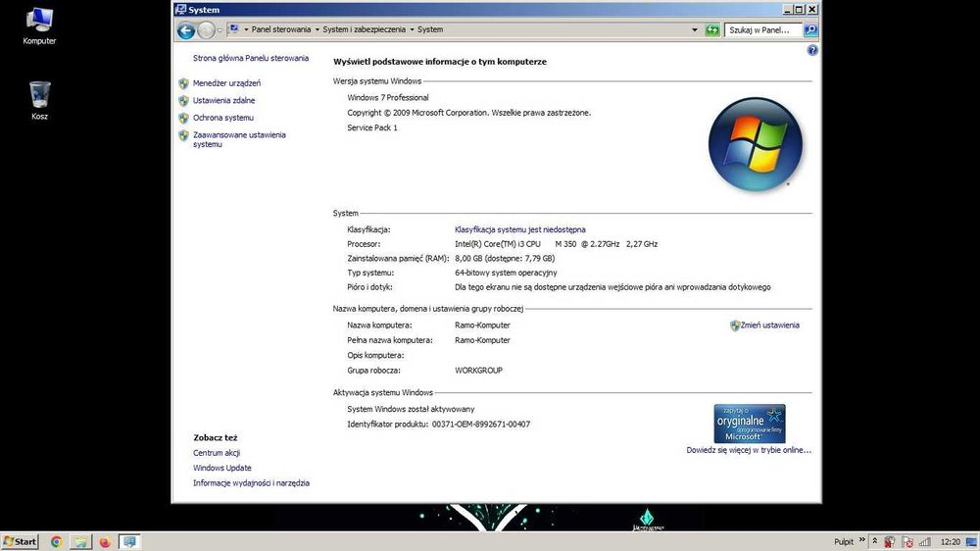Image resolution: width=980 pixels, height=551 pixels.
Task: Open Ustawienia zdalne link
Action: (223, 100)
